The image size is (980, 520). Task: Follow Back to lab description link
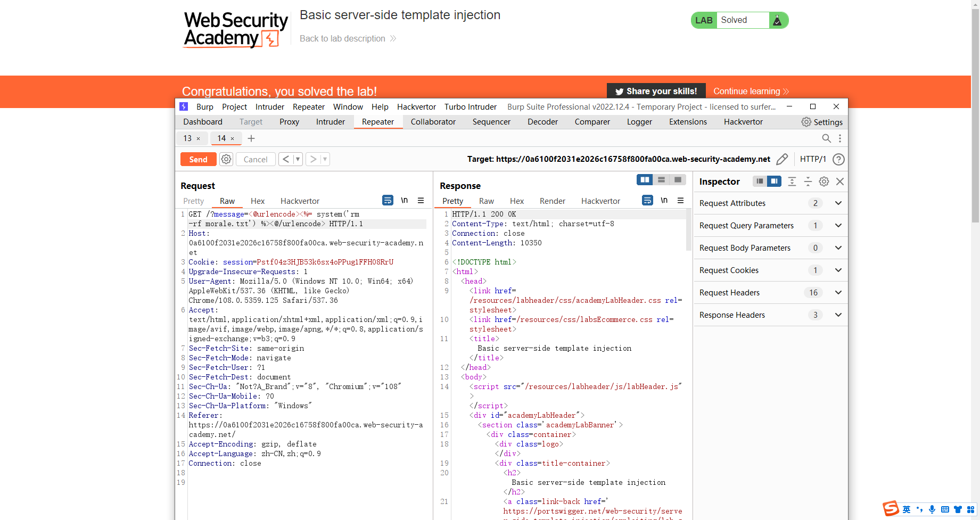(x=348, y=39)
